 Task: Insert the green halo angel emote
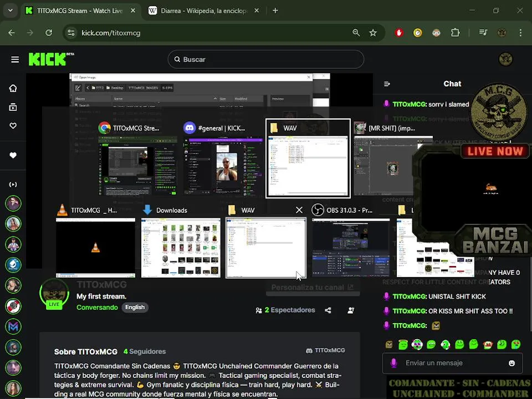point(403,344)
